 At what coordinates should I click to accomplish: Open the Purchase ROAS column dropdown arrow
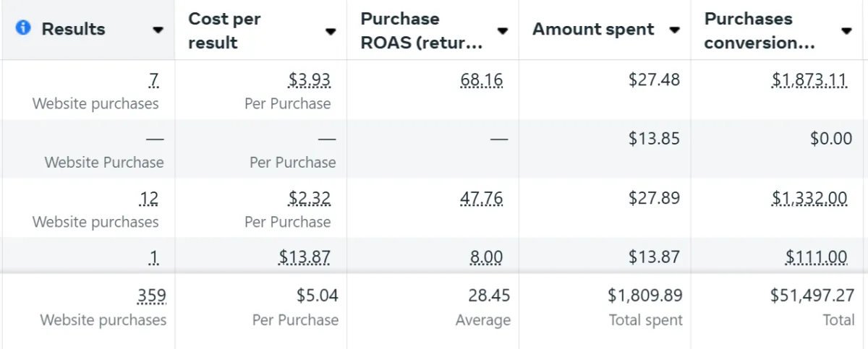[x=503, y=31]
